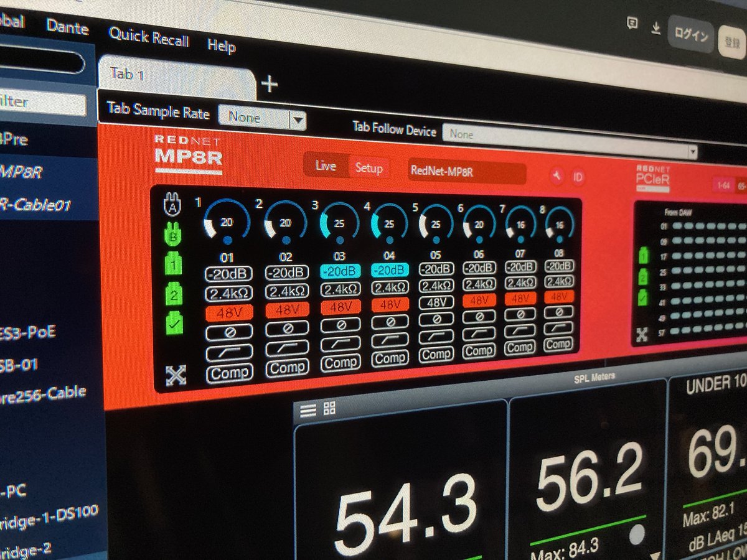Toggle 48V phantom power on channel 01
Screen dimensions: 747x560
(x=228, y=313)
